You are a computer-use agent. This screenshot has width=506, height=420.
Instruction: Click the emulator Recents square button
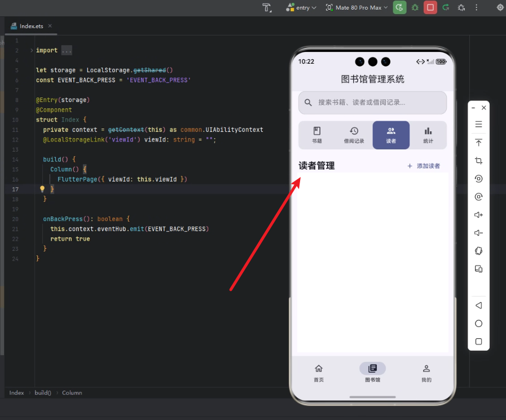[x=478, y=342]
